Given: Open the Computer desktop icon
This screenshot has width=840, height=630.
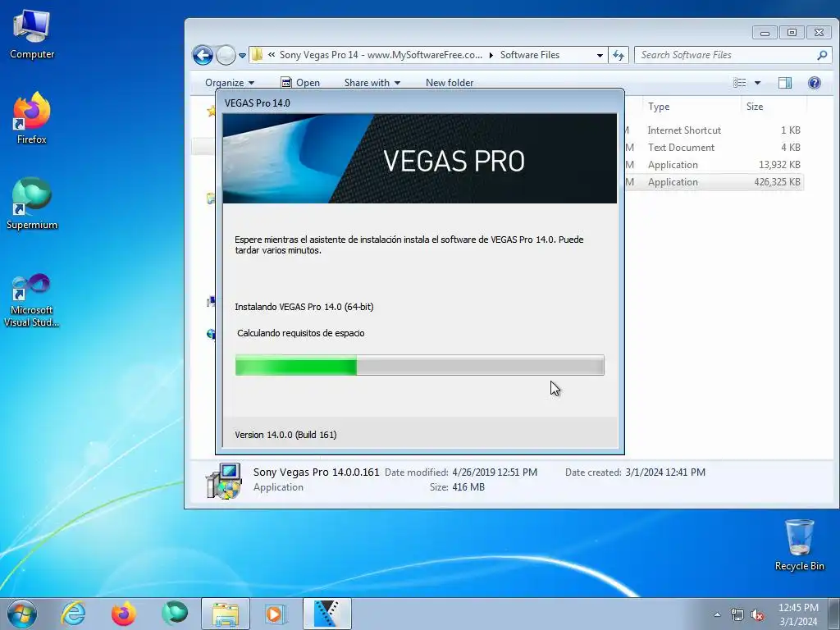Looking at the screenshot, I should coord(32,34).
